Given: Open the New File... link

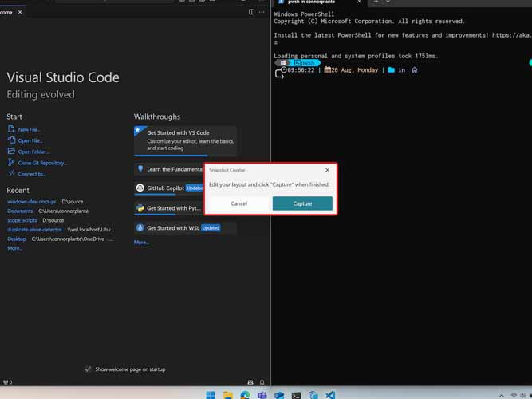Looking at the screenshot, I should coord(30,130).
